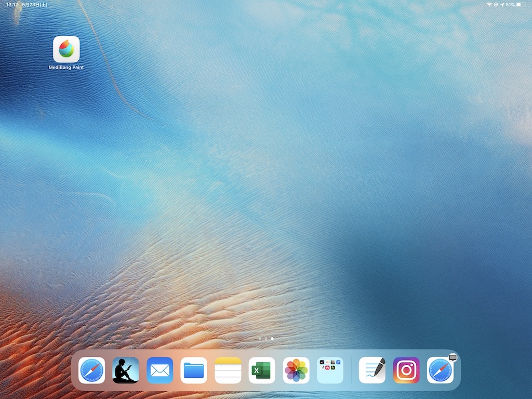Tap the date 5月23日(土) in status bar
The height and width of the screenshot is (399, 532).
click(35, 4)
